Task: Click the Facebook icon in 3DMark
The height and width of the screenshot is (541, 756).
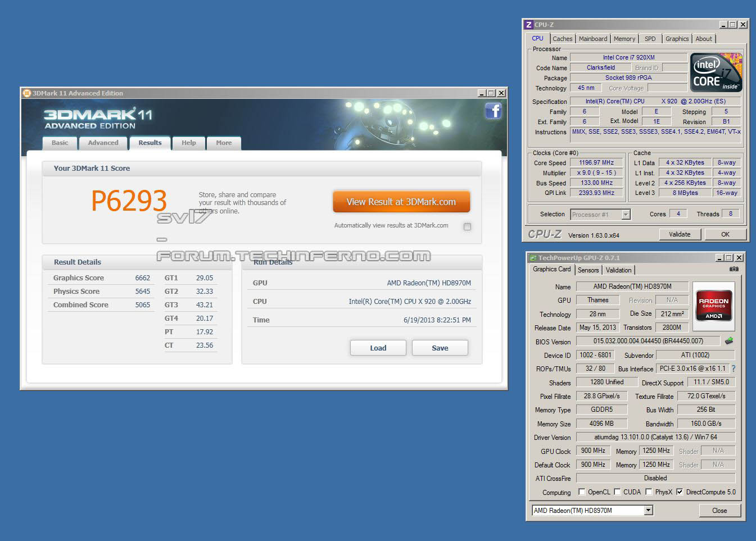Action: (x=493, y=111)
